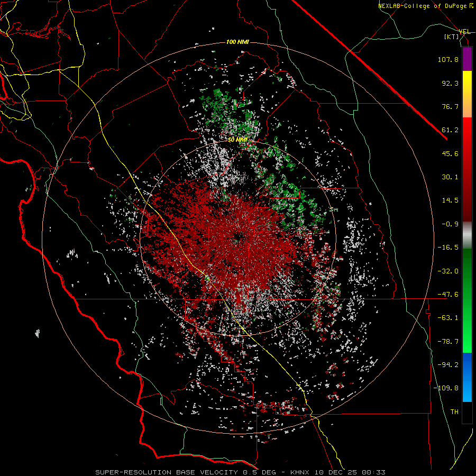This screenshot has height=476, width=476.
Task: Click the [KT] units label
Action: pos(452,36)
